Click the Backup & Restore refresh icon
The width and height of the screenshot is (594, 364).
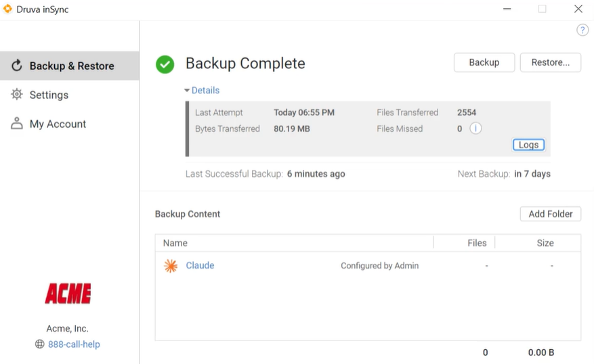pos(17,66)
